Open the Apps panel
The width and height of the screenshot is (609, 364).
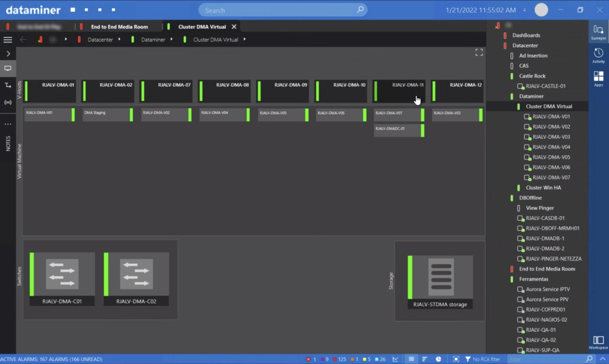(598, 79)
